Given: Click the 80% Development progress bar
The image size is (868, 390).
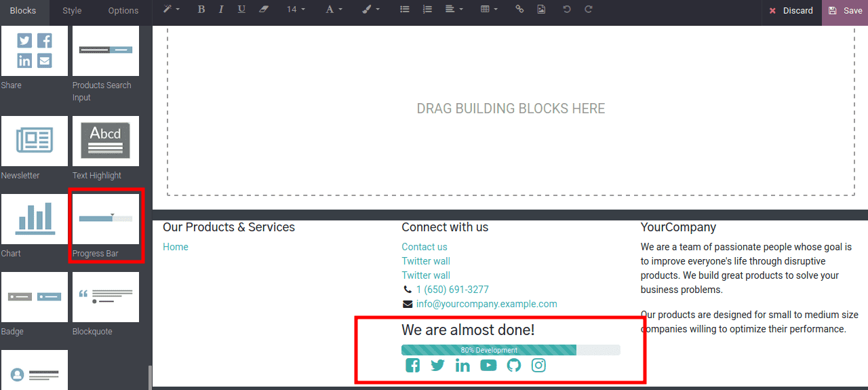Looking at the screenshot, I should tap(511, 350).
